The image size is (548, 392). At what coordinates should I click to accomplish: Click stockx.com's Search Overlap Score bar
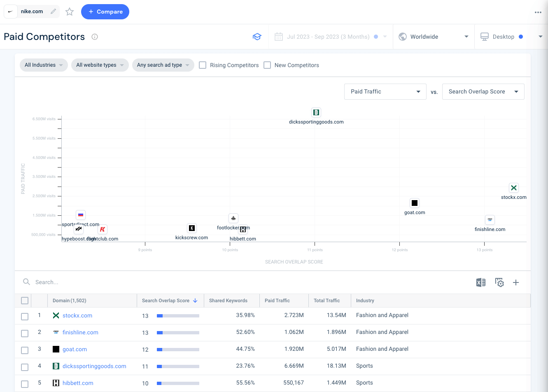(x=177, y=315)
